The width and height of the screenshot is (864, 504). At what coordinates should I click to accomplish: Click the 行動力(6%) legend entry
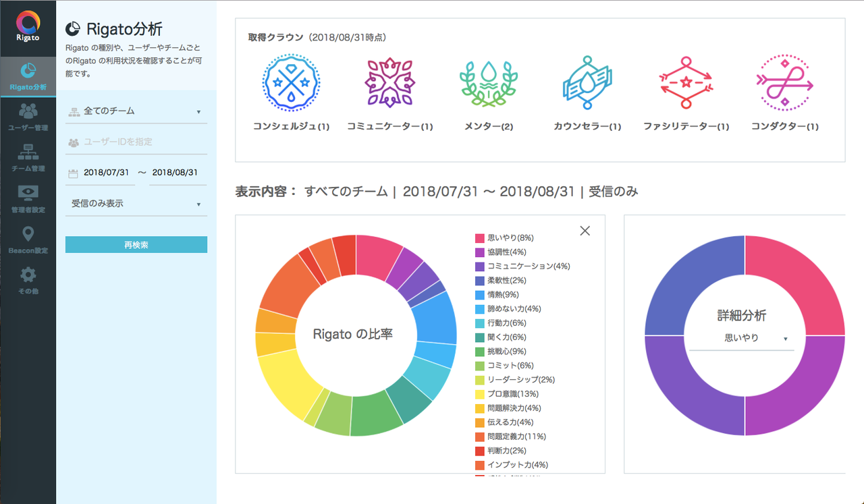500,323
